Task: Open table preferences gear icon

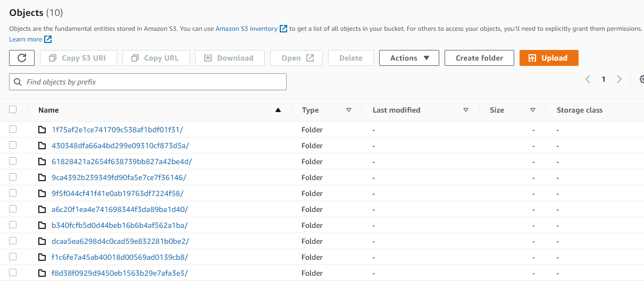Action: pyautogui.click(x=641, y=79)
